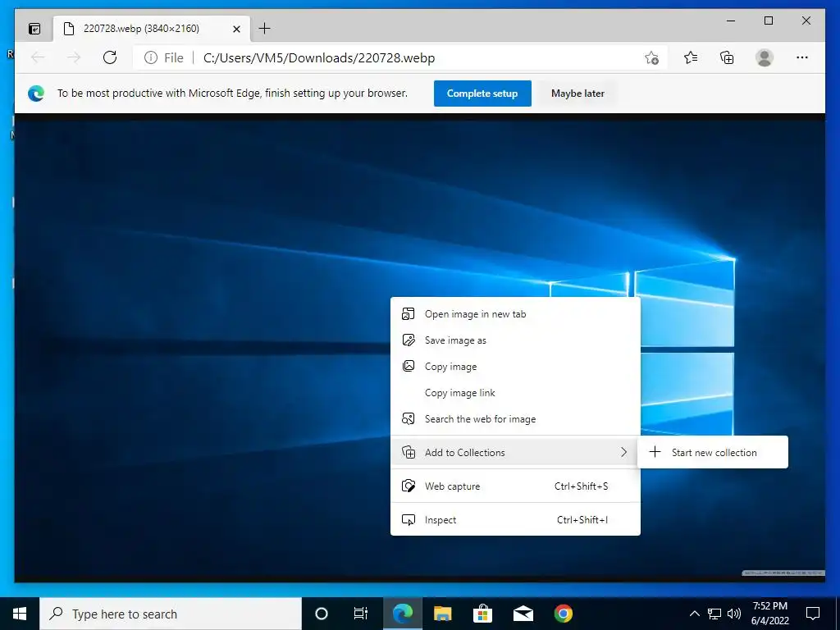This screenshot has height=630, width=840.
Task: Click the browser Forward arrow
Action: [x=74, y=57]
